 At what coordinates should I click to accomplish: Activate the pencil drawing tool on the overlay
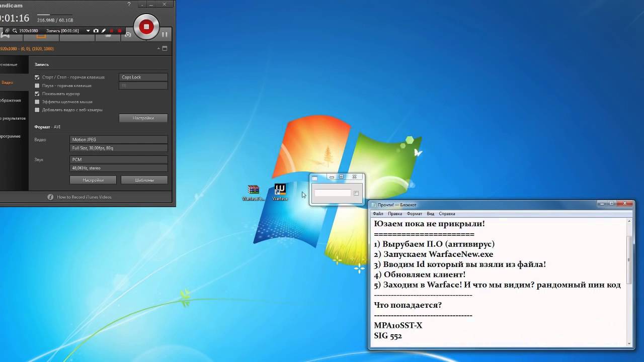pos(104,31)
